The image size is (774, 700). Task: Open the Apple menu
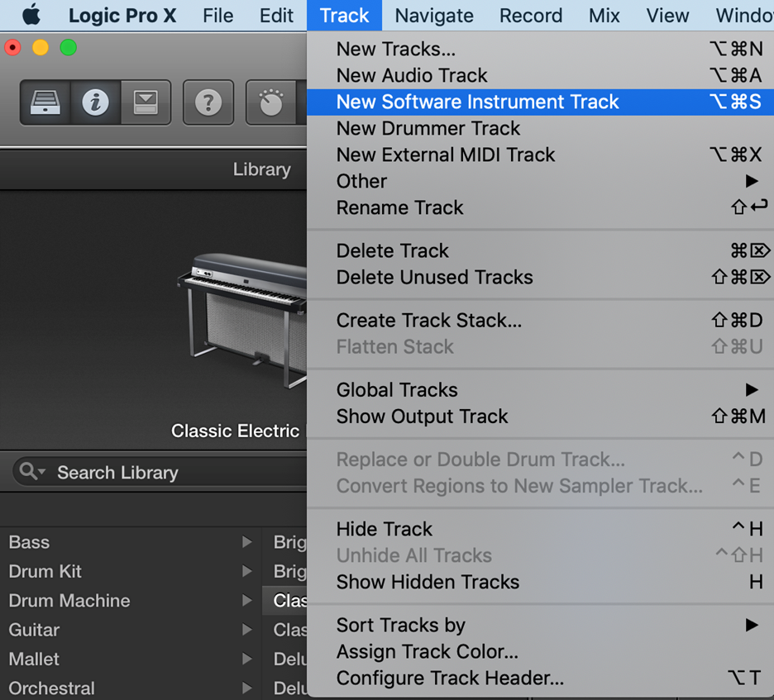click(31, 15)
